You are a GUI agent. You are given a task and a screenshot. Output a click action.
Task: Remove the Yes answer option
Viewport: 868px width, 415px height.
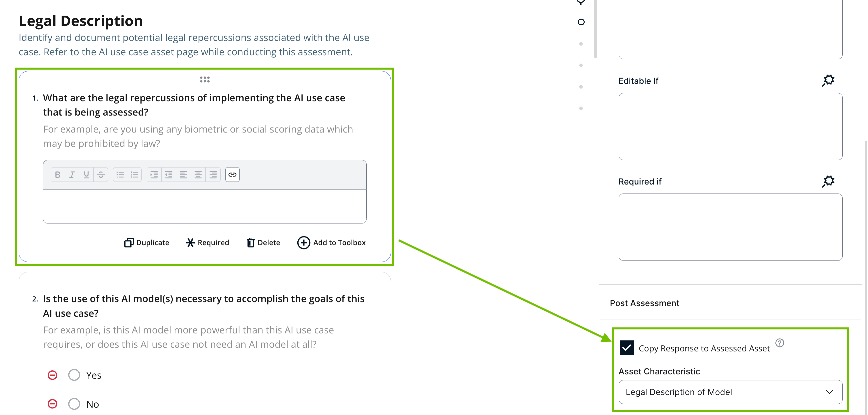click(52, 375)
